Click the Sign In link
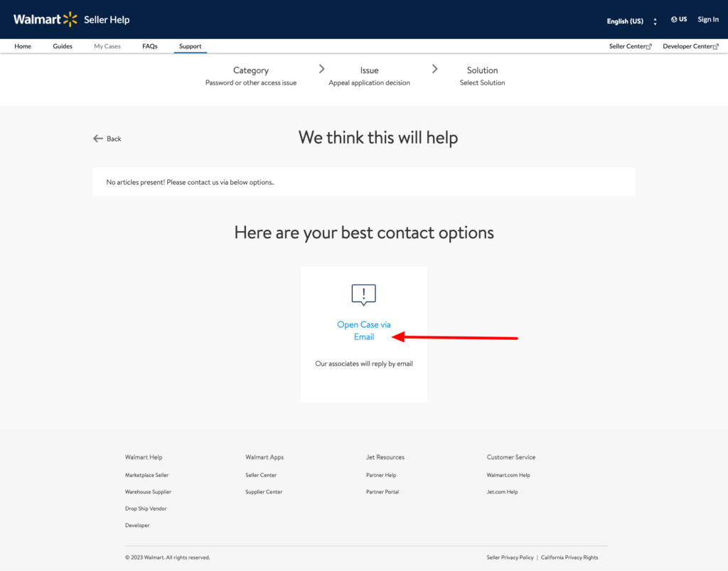The width and height of the screenshot is (728, 571). (708, 19)
